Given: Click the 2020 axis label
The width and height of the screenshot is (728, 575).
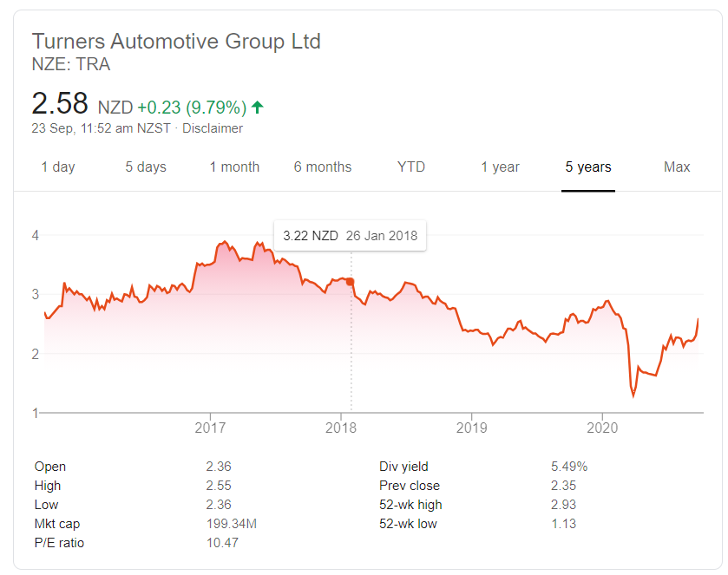Looking at the screenshot, I should 602,428.
